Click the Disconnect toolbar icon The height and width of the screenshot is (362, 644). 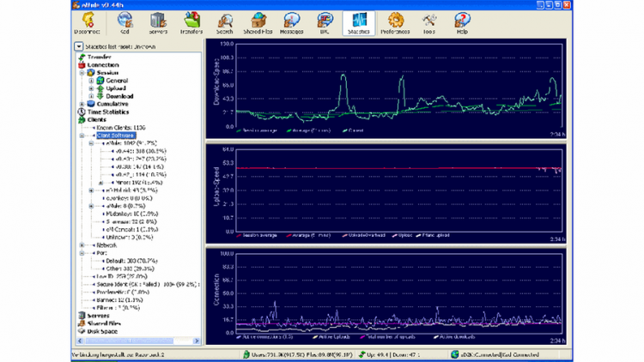[88, 23]
